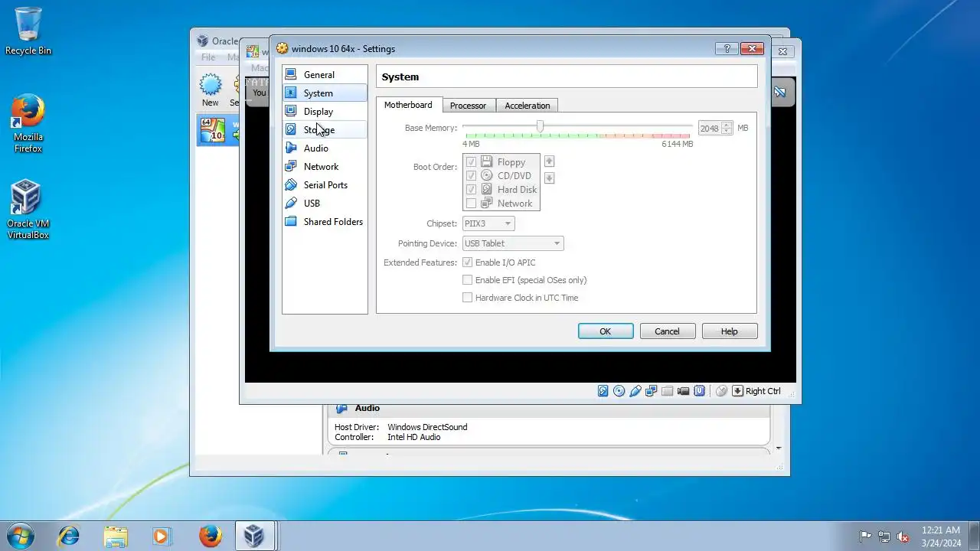Click hard disk activity icon in VM status bar

pos(603,391)
